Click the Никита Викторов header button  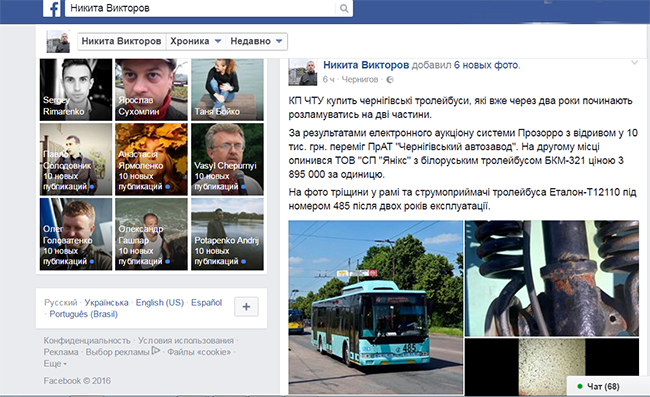pos(121,41)
